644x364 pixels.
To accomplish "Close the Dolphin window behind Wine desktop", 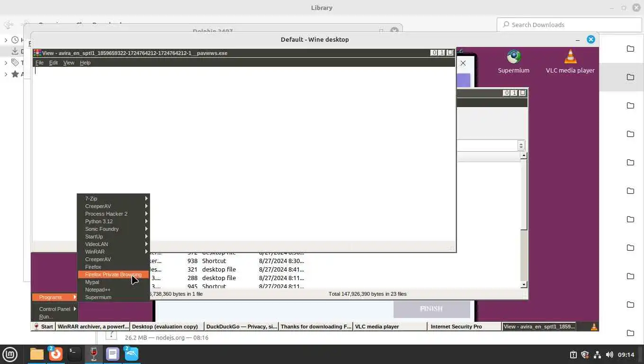I will pyautogui.click(x=394, y=31).
